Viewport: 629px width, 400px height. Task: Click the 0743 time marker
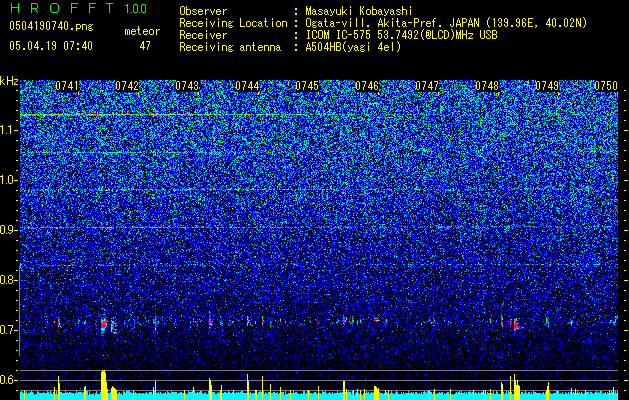187,86
